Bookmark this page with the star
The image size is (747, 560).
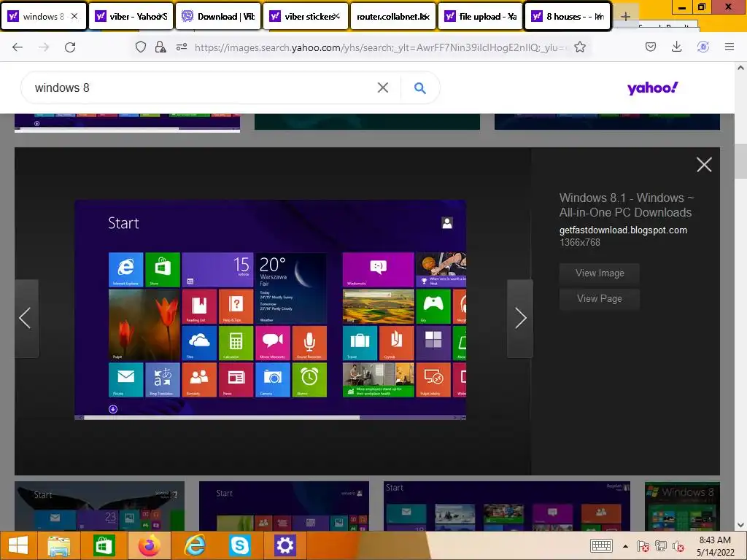tap(580, 47)
